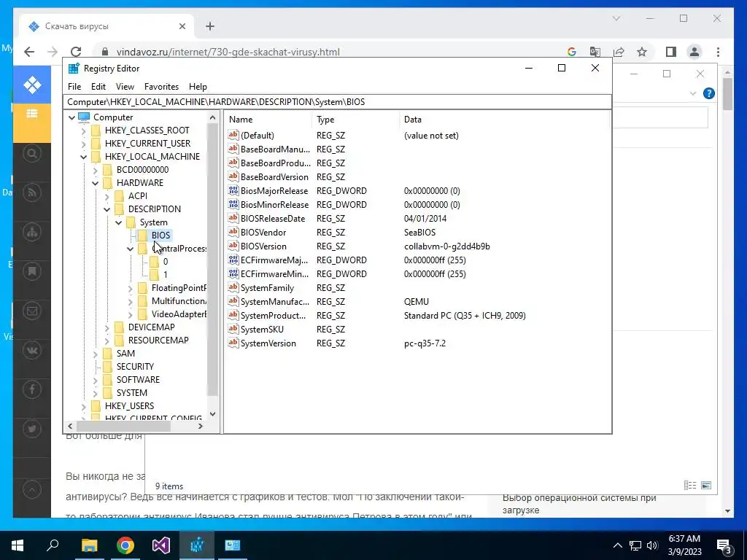Click the QEMU data cell
Image resolution: width=747 pixels, height=560 pixels.
coord(417,302)
